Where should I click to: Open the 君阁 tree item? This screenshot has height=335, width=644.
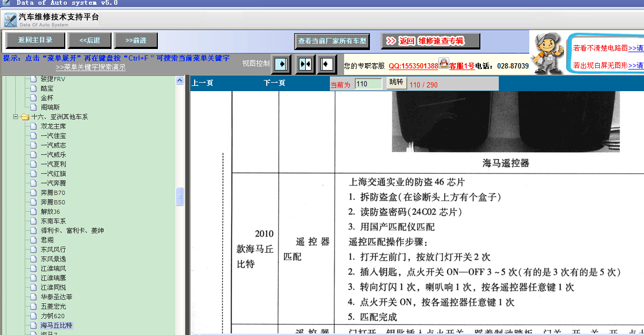[47, 240]
